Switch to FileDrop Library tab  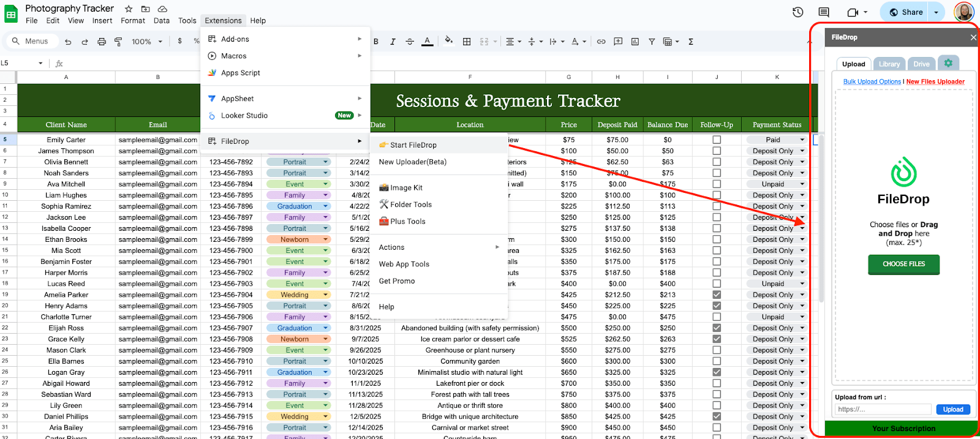(x=889, y=64)
